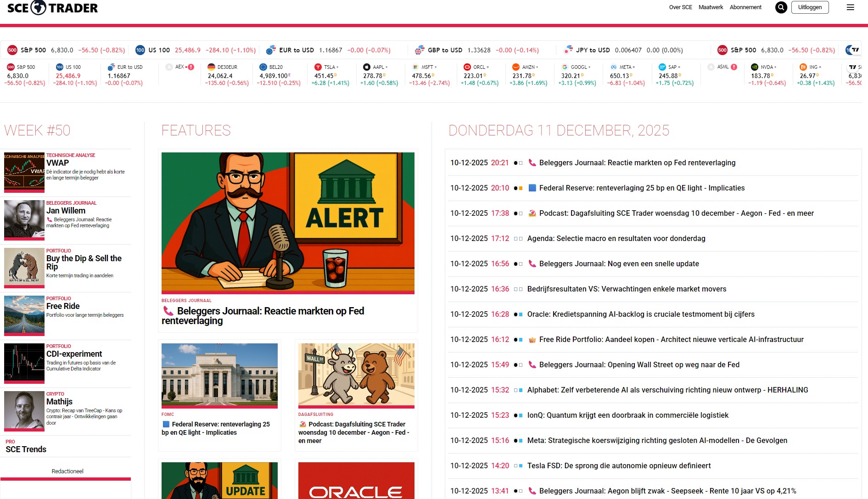Click the phone icon on the 16:56 news row
Screen dimensions: 868x499
532,264
